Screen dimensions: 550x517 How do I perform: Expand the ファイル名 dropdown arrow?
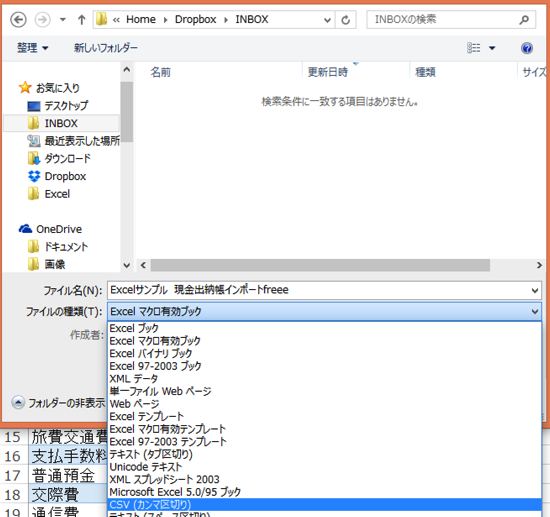coord(535,290)
